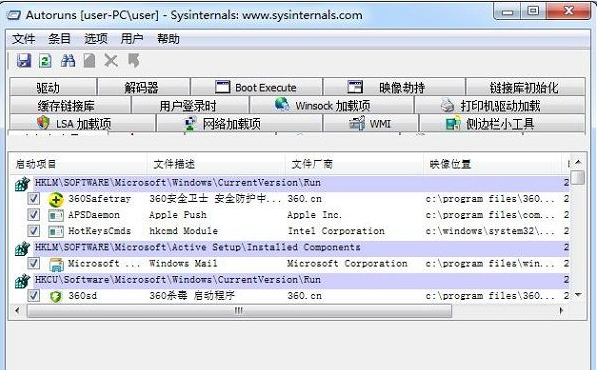Toggle the 360sd entry checkbox
597x370 pixels.
click(34, 295)
